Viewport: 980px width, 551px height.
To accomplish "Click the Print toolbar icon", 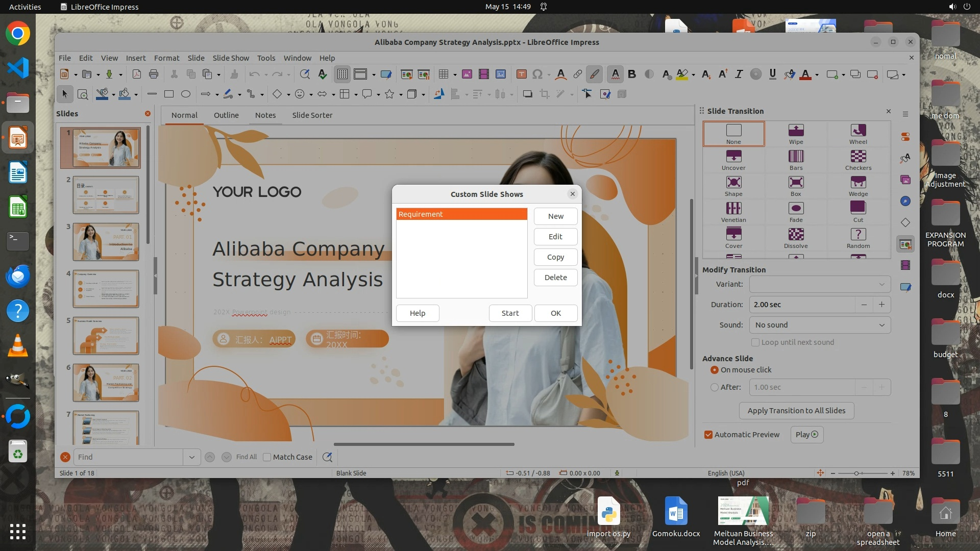I will (154, 74).
